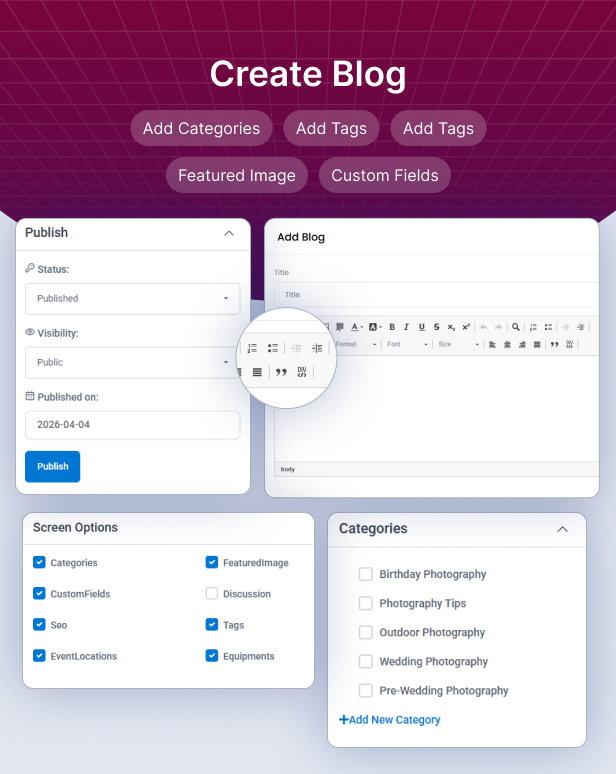Select the Add Categories pill
Image resolution: width=616 pixels, height=774 pixels.
(201, 128)
